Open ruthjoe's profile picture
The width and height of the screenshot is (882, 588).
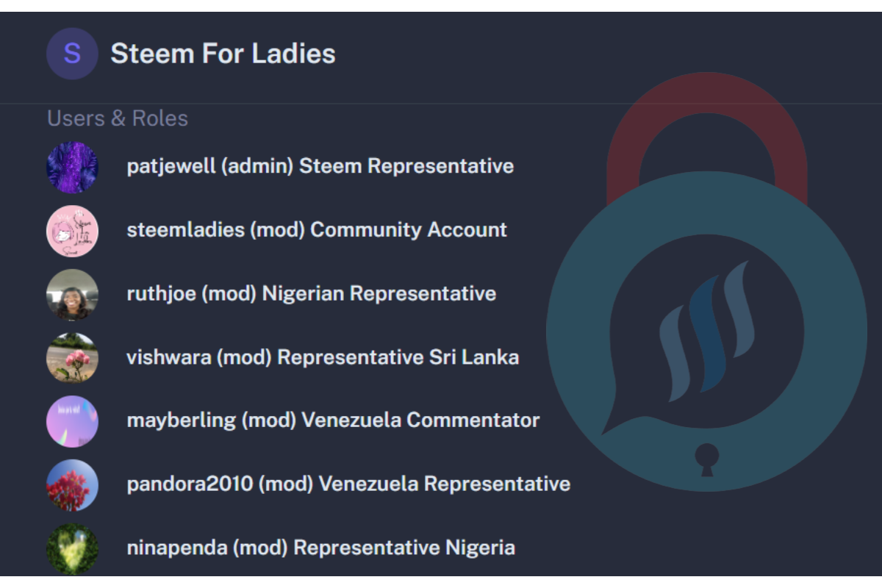click(72, 295)
